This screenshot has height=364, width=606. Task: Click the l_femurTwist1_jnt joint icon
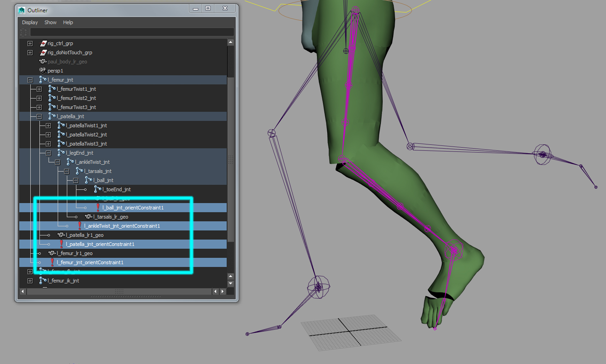tap(52, 89)
